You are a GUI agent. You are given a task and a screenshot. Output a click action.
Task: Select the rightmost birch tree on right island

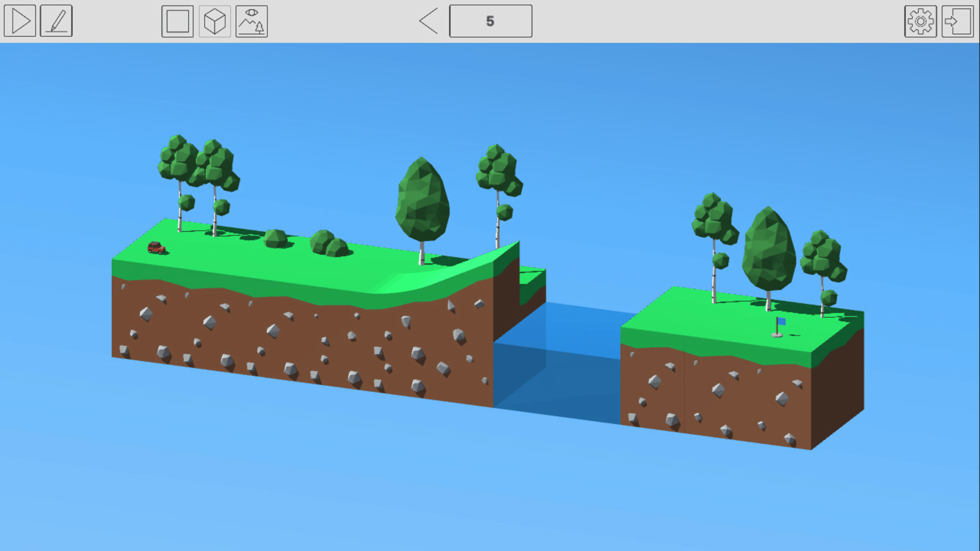823,260
